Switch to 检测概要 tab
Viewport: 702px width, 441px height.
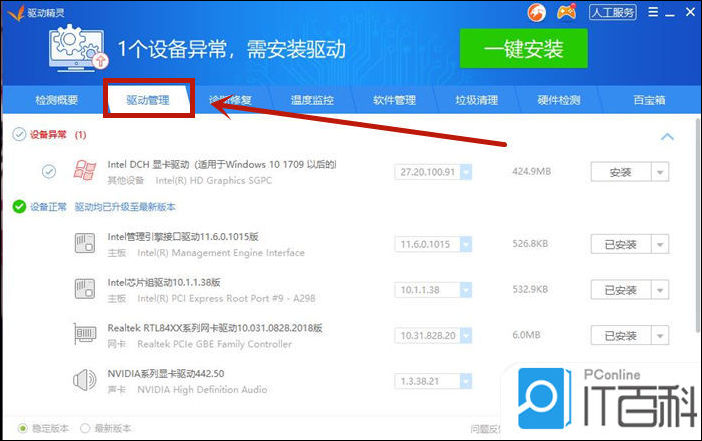(57, 100)
